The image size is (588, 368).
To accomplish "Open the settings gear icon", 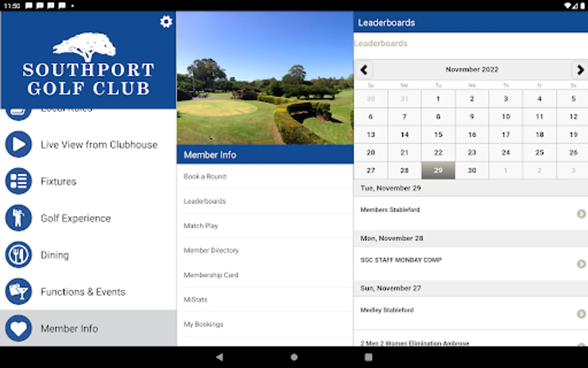I will pos(166,22).
